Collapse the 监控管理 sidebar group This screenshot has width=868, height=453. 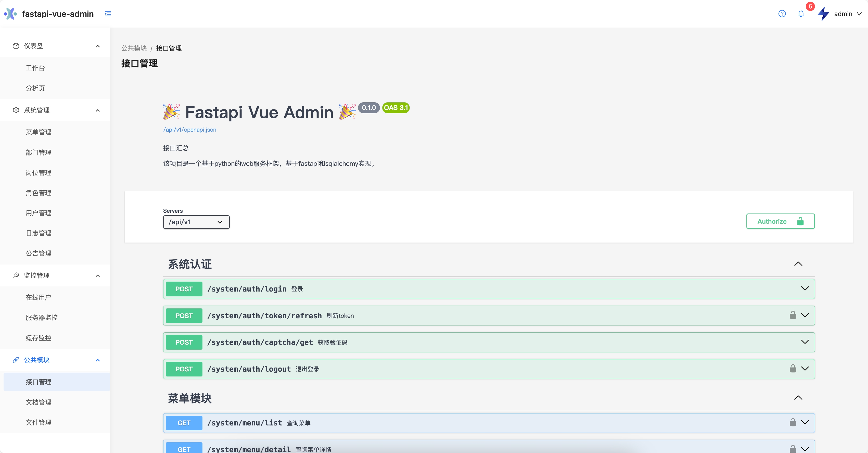[98, 275]
